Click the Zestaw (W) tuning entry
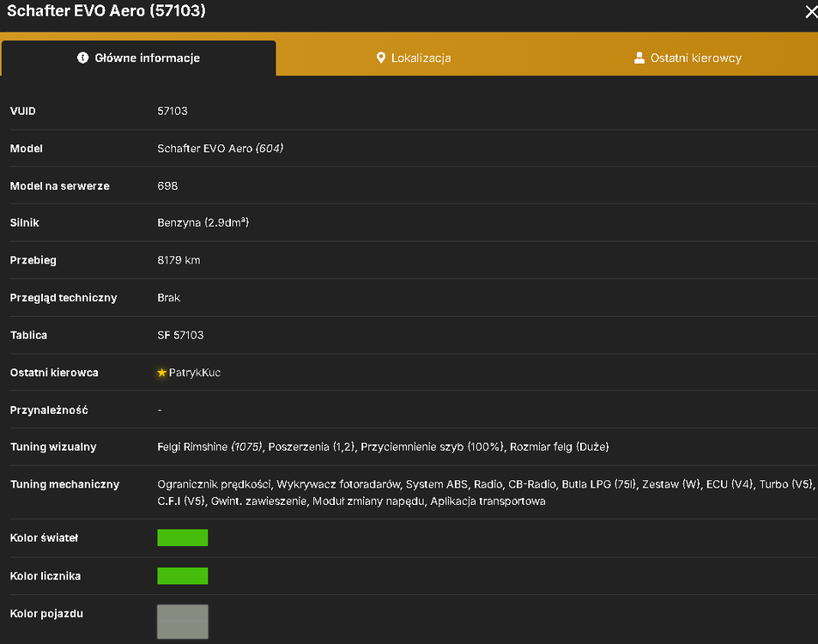The height and width of the screenshot is (644, 818). click(671, 485)
